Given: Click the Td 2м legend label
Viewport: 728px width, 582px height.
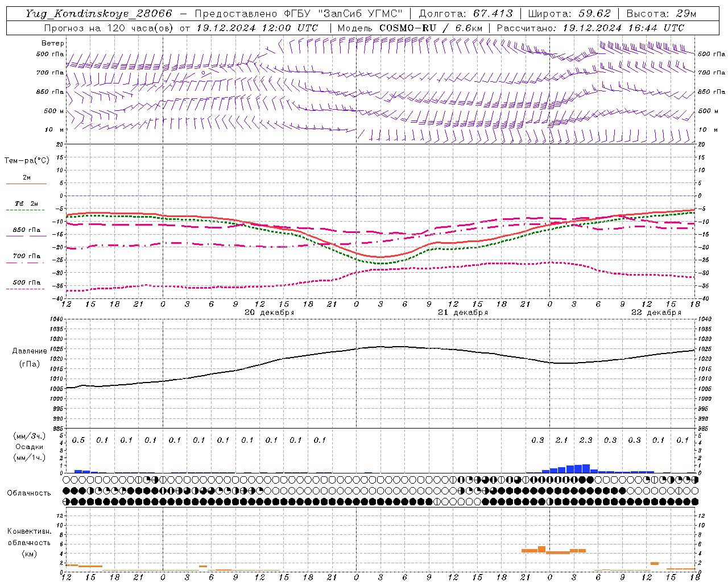Looking at the screenshot, I should coord(26,203).
